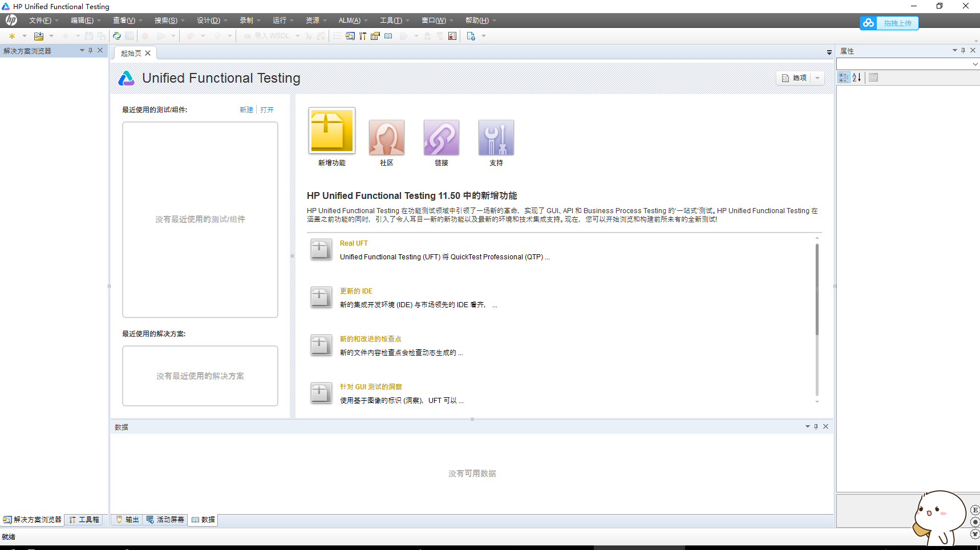Switch to the 解决方案浏览器 bottom tab
Viewport: 980px width, 550px height.
tap(32, 520)
